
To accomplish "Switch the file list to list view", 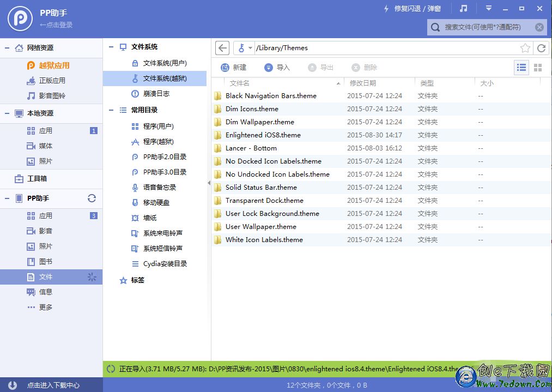I will (x=521, y=67).
